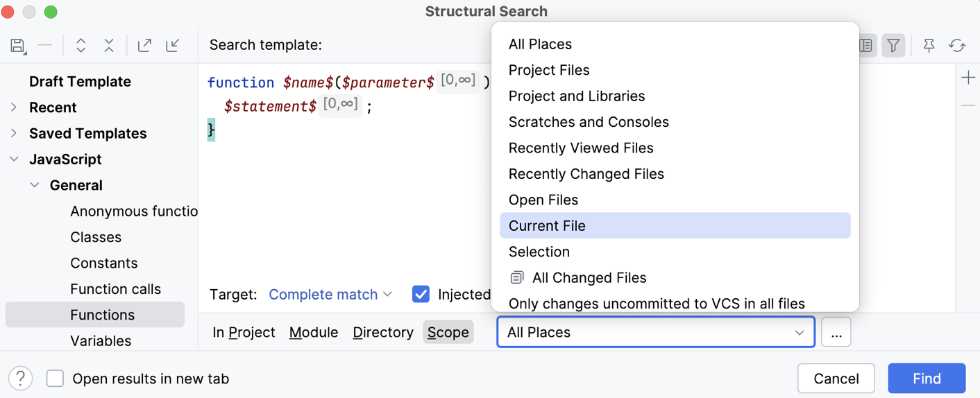Click the export template icon
The height and width of the screenshot is (398, 980).
point(144,46)
